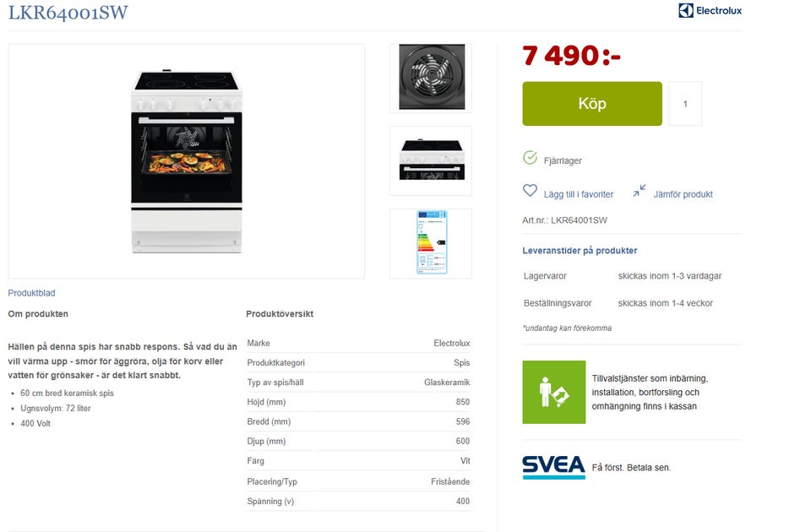Click Jämför produkt link
This screenshot has height=532, width=811.
point(683,194)
